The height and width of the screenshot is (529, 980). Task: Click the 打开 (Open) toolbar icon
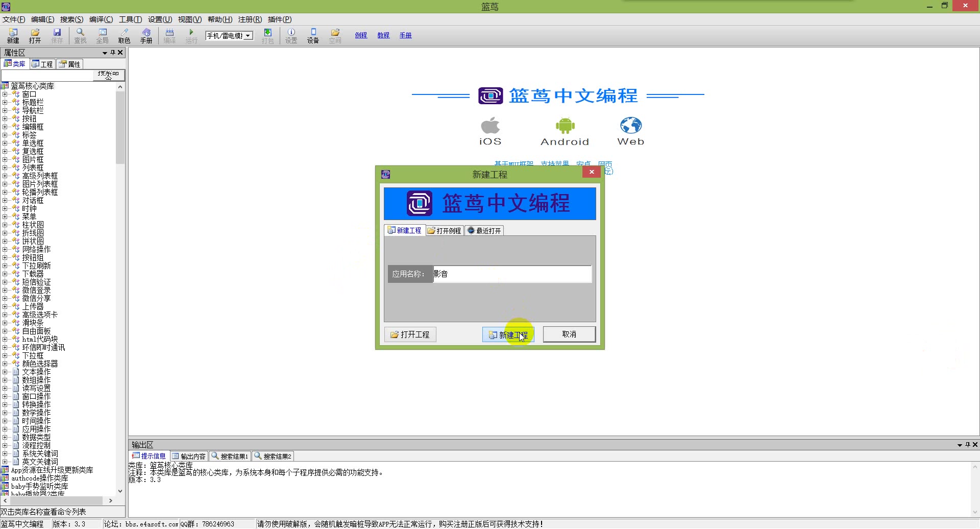35,36
